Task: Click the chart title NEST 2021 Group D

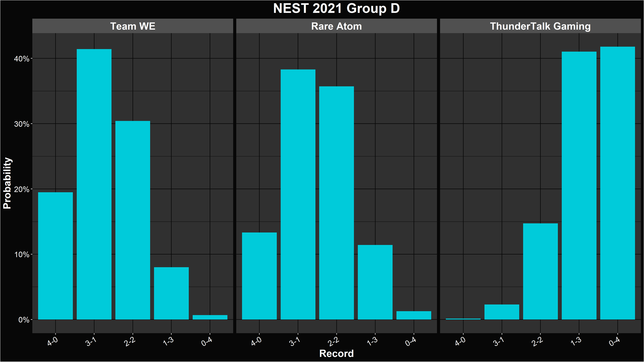Action: (x=336, y=8)
